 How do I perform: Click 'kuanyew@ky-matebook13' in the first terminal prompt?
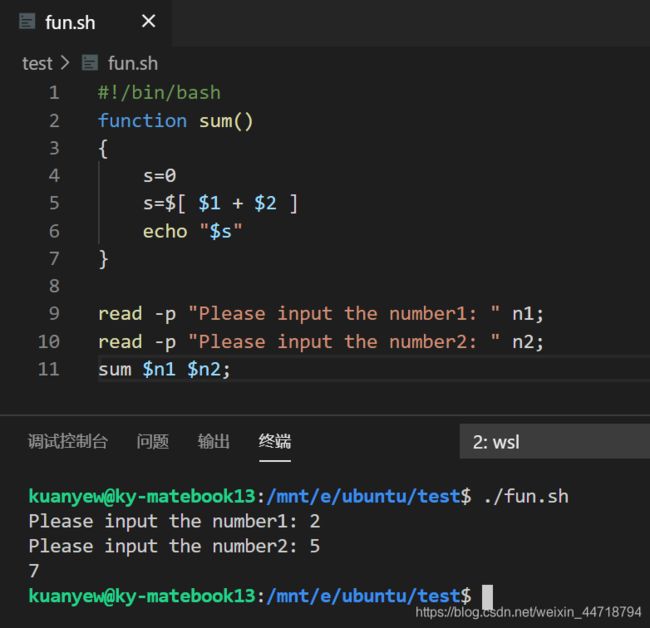(142, 497)
